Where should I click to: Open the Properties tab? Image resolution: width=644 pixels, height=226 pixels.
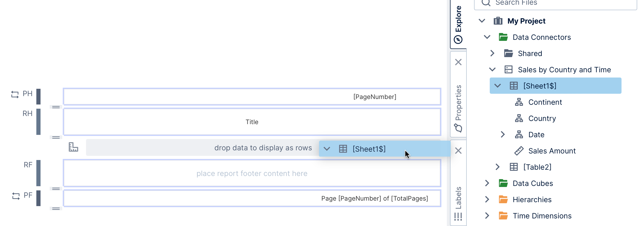[x=458, y=107]
